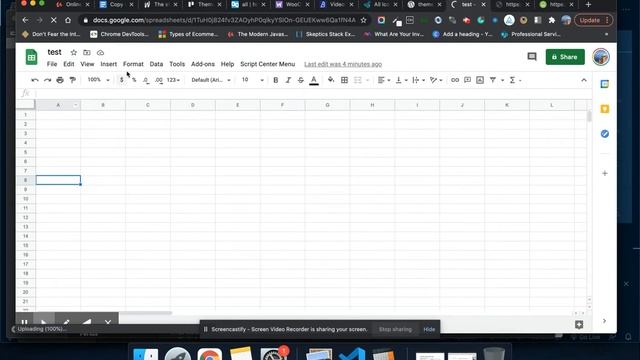Open comment history icon
The height and width of the screenshot is (360, 640).
(x=531, y=57)
